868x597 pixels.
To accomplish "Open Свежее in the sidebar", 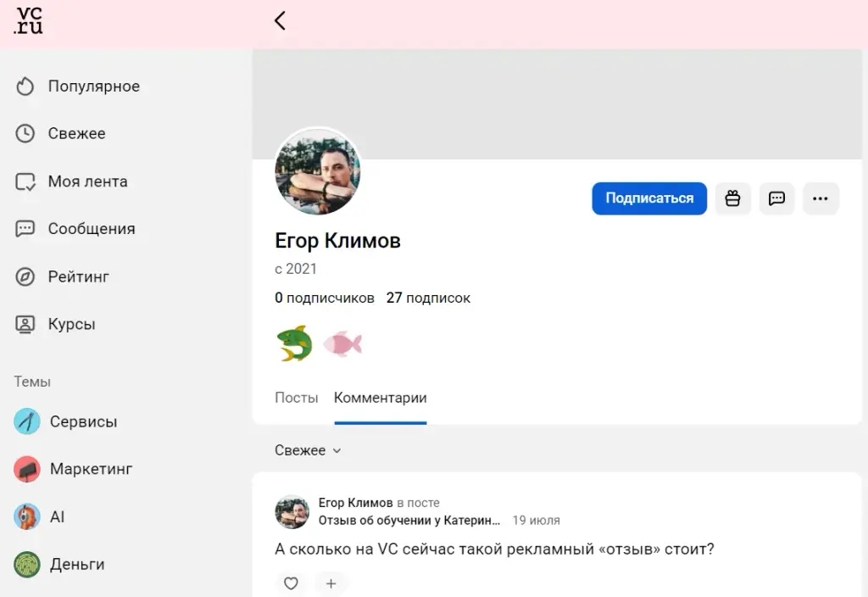I will [x=77, y=133].
